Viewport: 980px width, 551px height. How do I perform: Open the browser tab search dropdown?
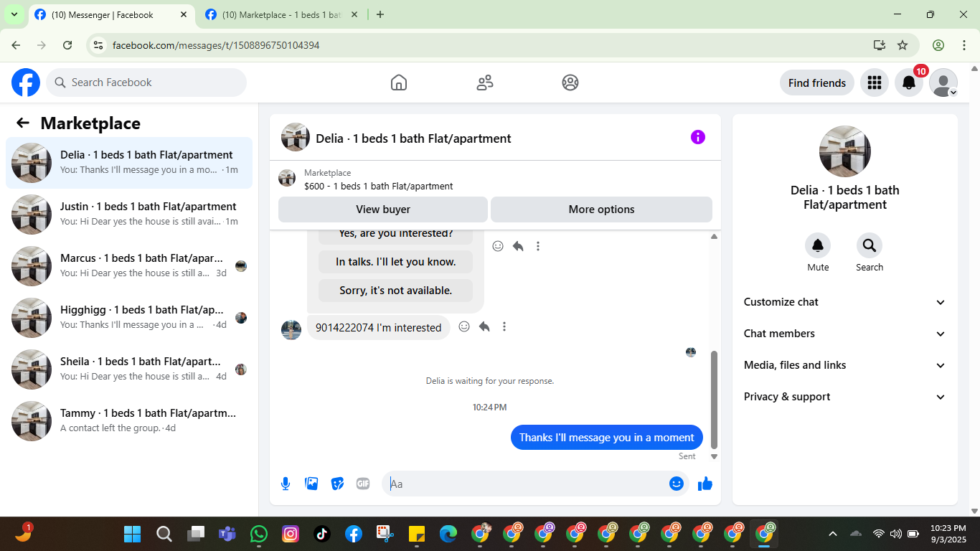[x=14, y=14]
